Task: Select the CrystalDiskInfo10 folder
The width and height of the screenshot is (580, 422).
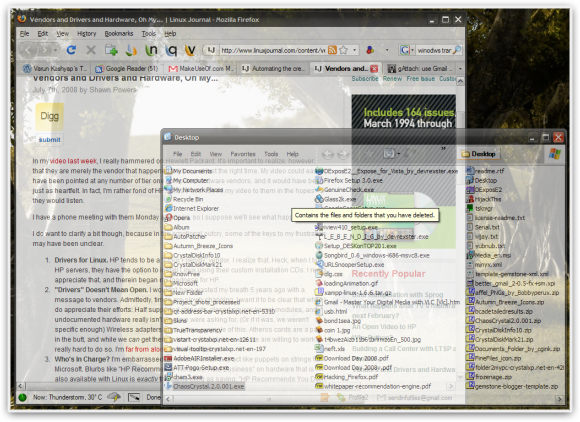Action: pyautogui.click(x=192, y=256)
